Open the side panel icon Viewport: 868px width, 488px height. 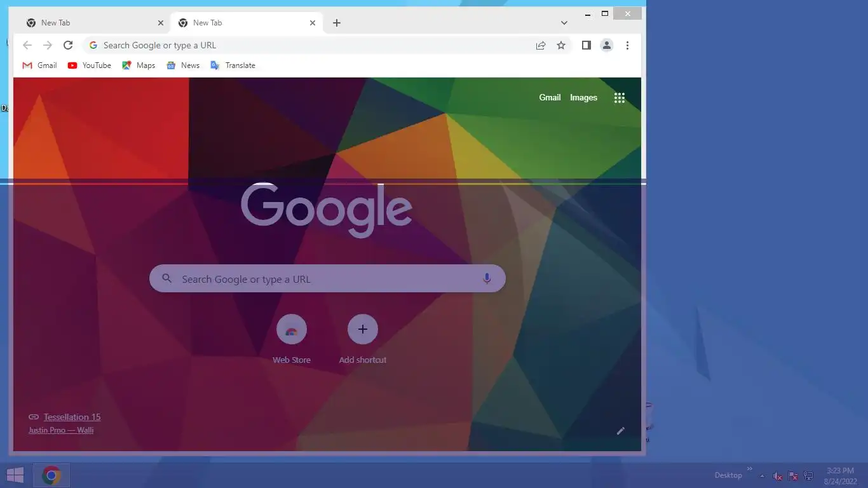pyautogui.click(x=587, y=45)
